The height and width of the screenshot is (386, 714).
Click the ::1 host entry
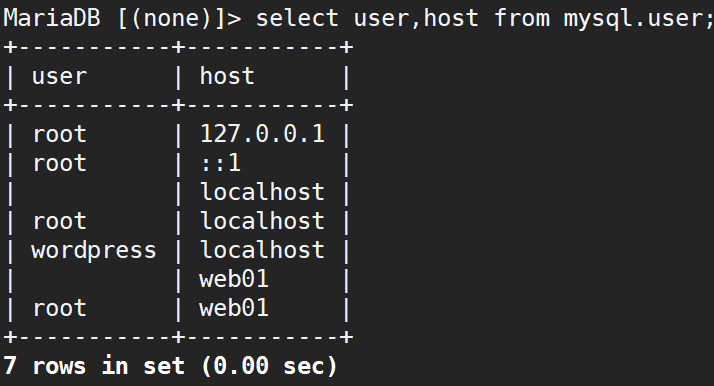tap(220, 163)
